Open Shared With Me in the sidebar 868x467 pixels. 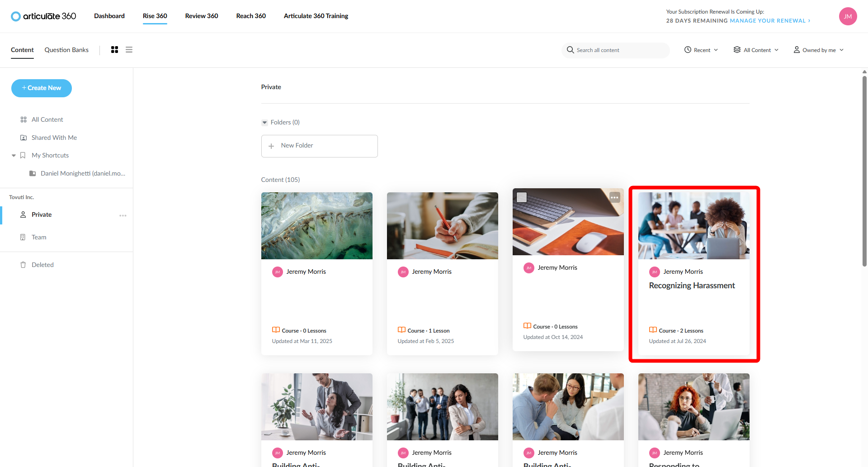pos(54,138)
